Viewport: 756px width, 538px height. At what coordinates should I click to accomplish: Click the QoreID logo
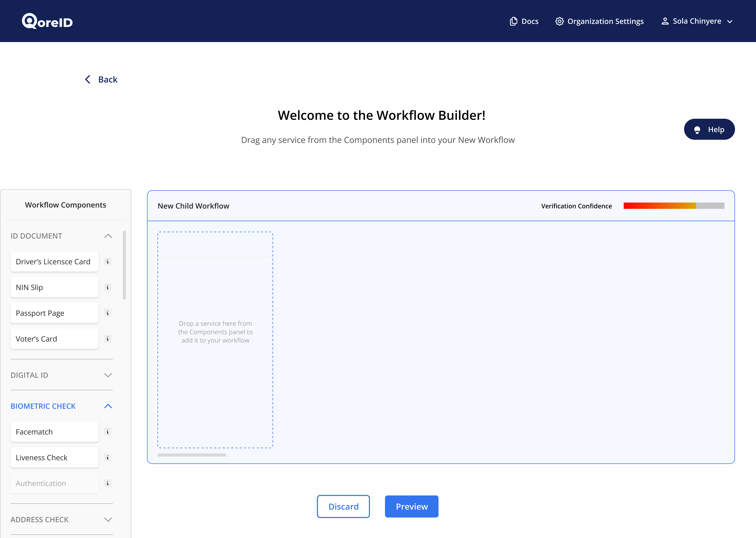tap(47, 21)
